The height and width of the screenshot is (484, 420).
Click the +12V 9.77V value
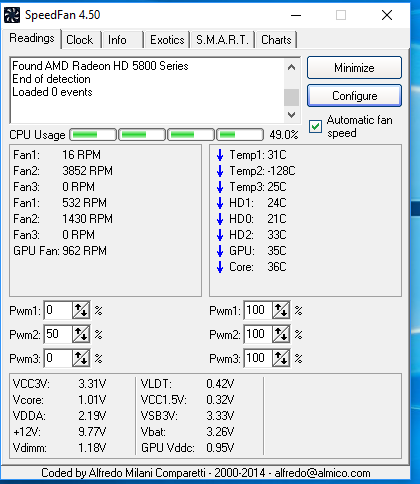[92, 432]
